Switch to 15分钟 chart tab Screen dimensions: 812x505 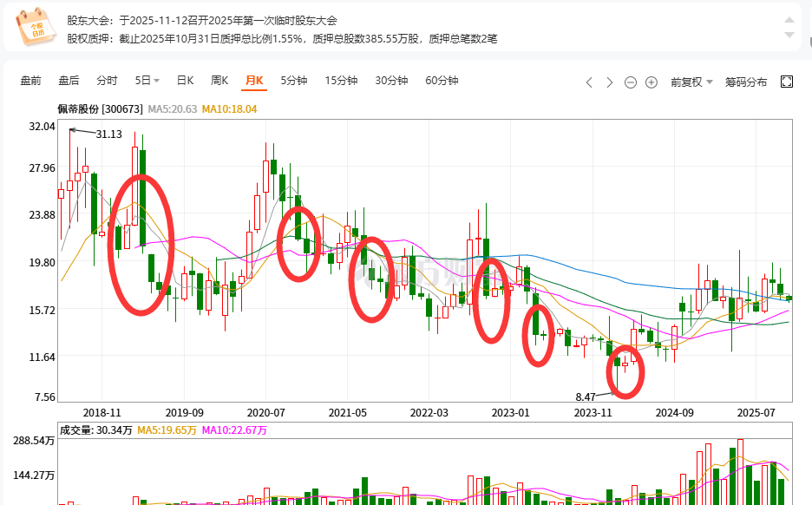[341, 81]
